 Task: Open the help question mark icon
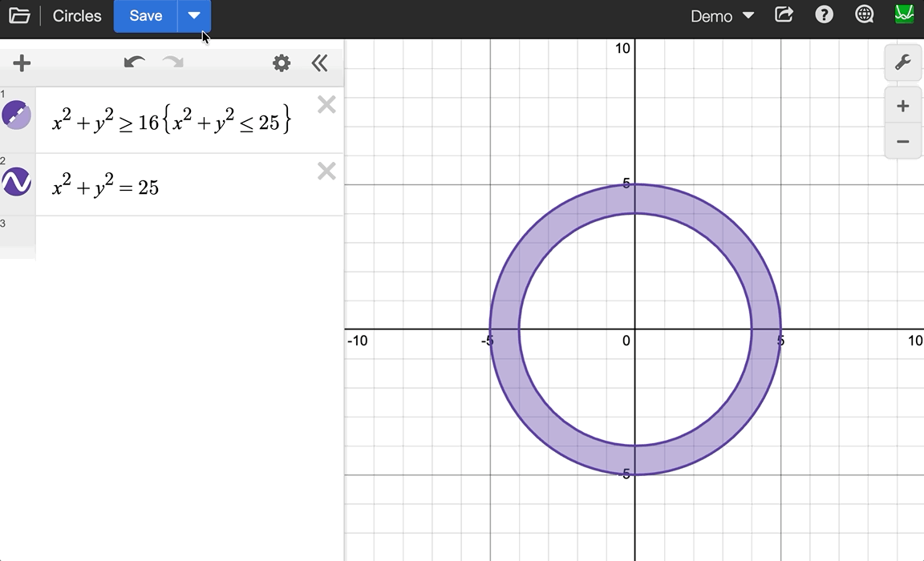pos(824,14)
